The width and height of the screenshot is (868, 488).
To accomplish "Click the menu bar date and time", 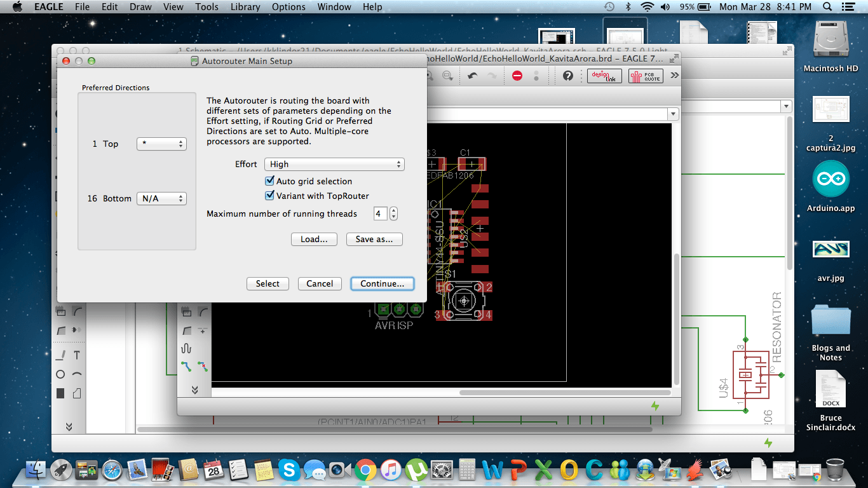I will coord(765,7).
